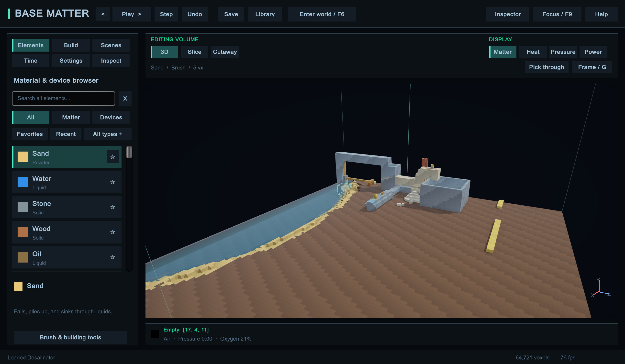Click the search all elements field
Viewport: 625px width, 364px height.
point(64,99)
